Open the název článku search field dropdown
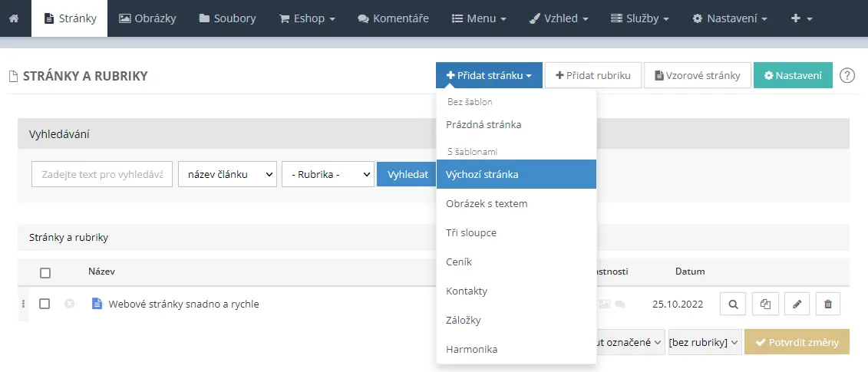Viewport: 868px width, 372px height. pyautogui.click(x=227, y=174)
